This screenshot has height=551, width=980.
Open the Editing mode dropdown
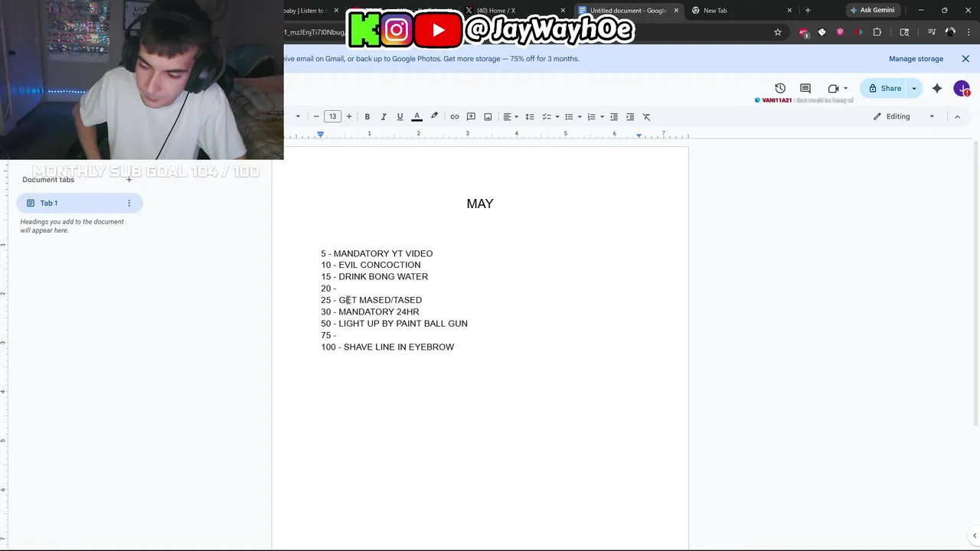point(904,116)
